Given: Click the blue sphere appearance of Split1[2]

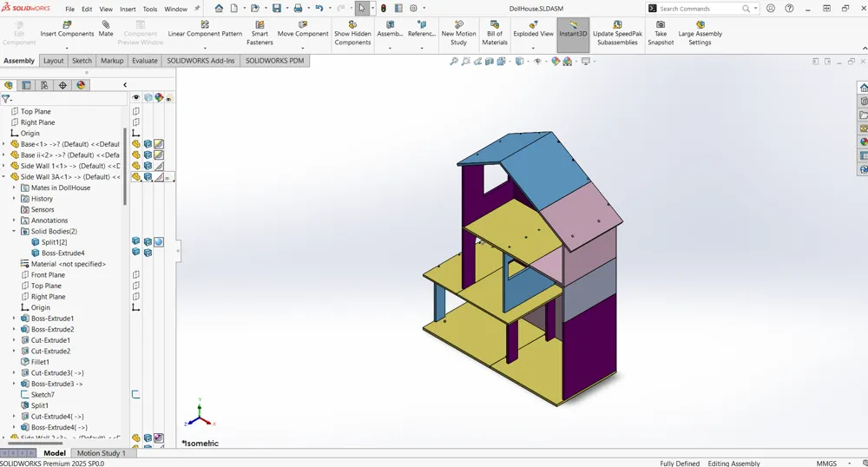Looking at the screenshot, I should pos(159,242).
